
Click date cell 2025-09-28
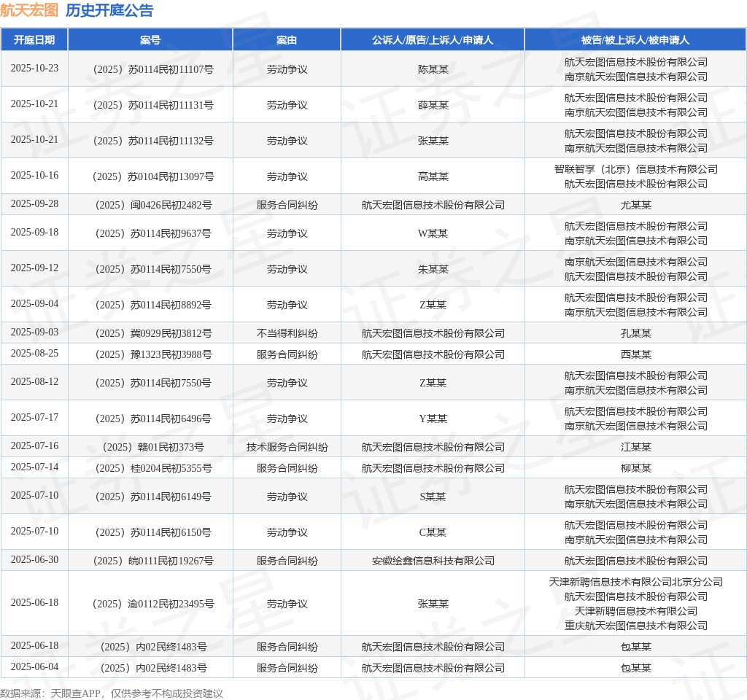pos(34,203)
